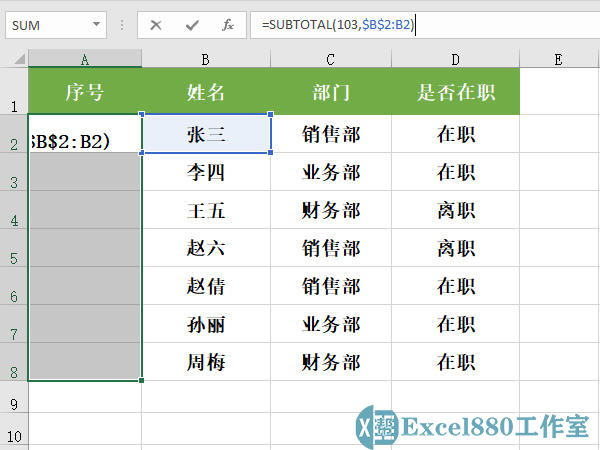Screen dimensions: 600x450
Task: Cancel the formula entry with X icon
Action: [x=156, y=25]
